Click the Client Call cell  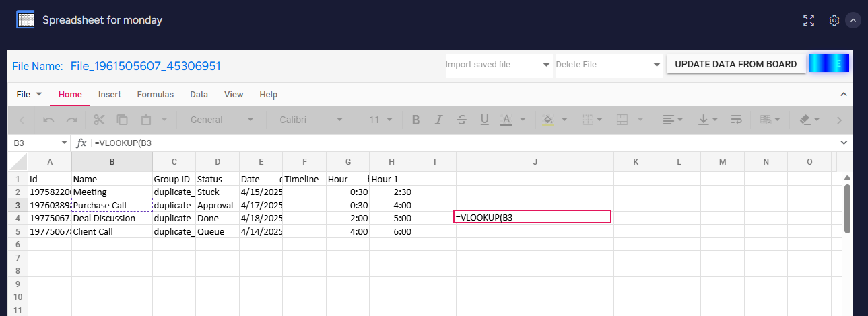[112, 231]
